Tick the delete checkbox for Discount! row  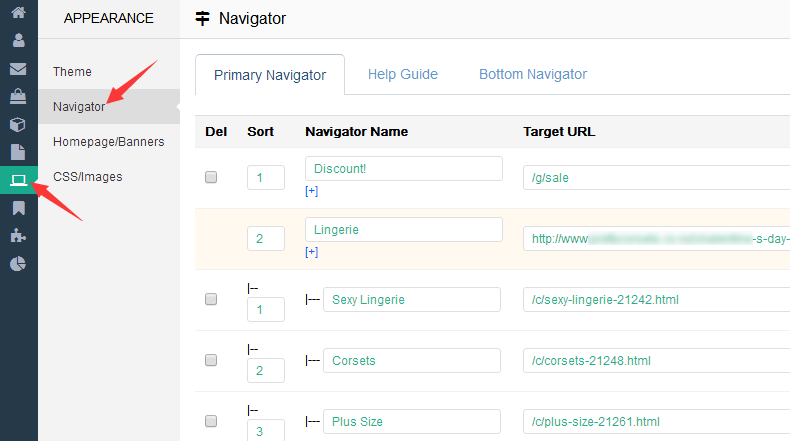click(x=211, y=177)
